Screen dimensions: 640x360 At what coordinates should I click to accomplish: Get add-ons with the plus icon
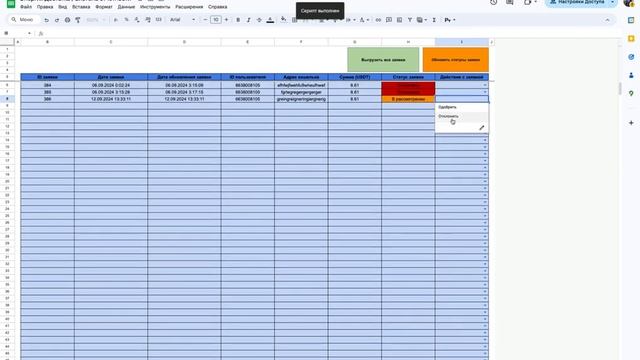click(631, 123)
